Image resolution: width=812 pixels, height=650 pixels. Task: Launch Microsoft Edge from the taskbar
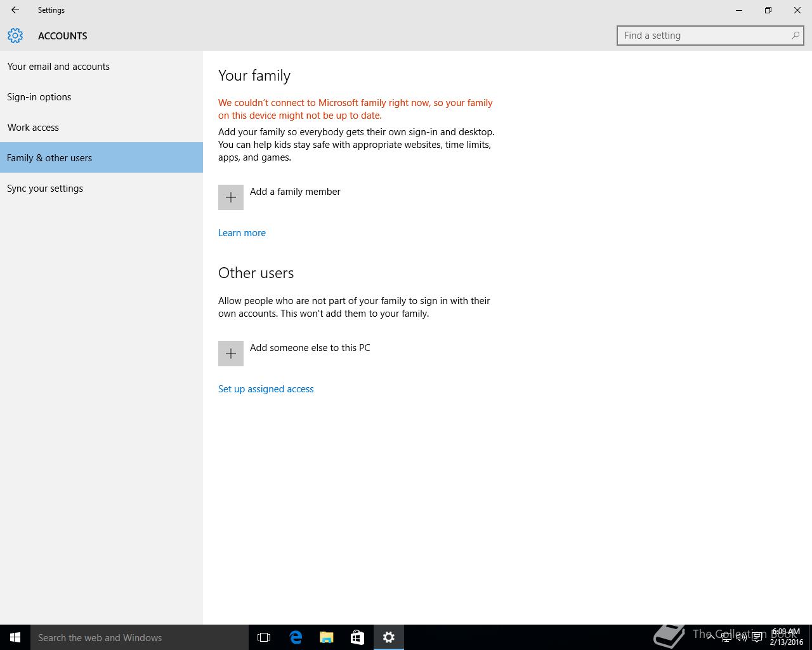(x=296, y=637)
